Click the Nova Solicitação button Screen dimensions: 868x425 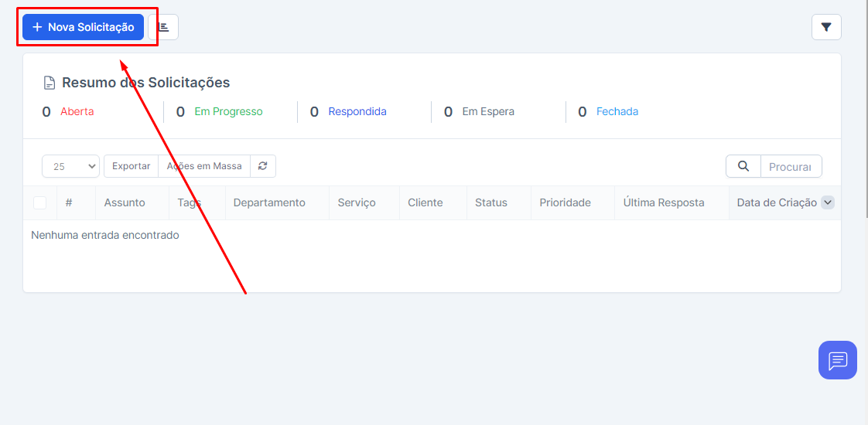point(83,27)
